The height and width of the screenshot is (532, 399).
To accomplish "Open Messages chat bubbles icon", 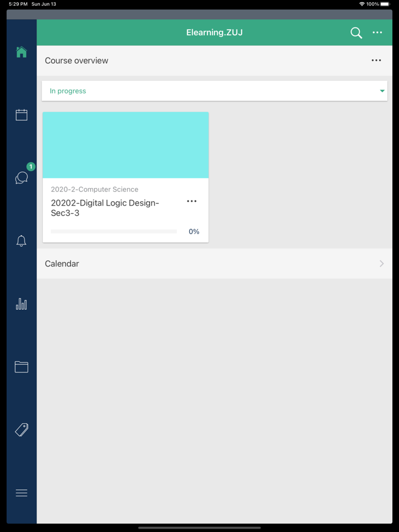I will 22,178.
